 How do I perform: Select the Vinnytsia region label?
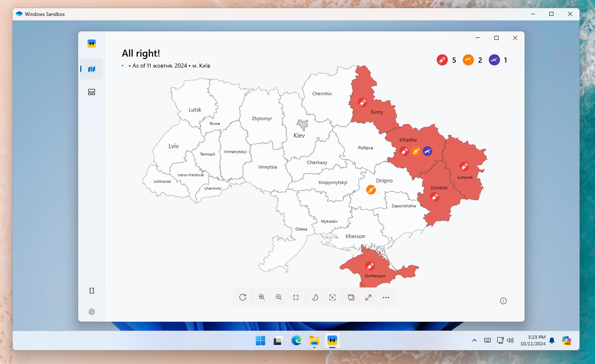tap(268, 167)
